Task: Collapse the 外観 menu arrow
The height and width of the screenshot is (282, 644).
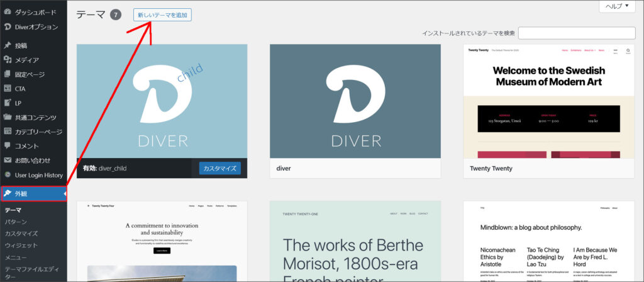Action: click(65, 193)
